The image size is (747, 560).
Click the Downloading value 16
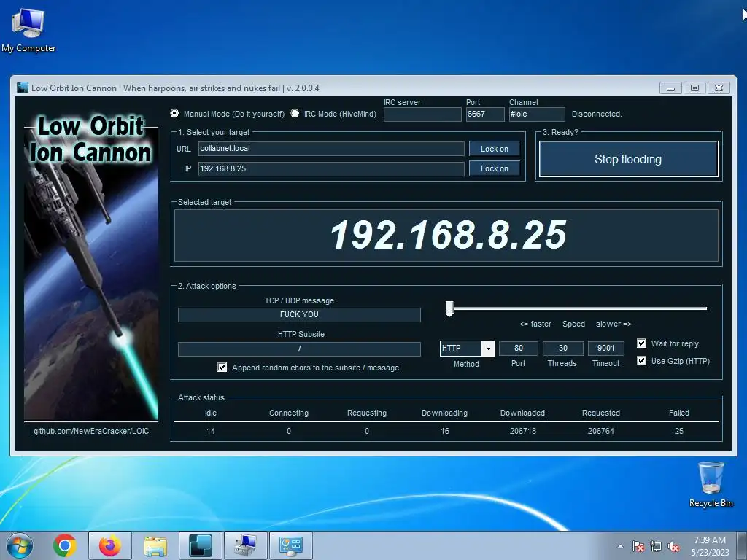(x=444, y=431)
